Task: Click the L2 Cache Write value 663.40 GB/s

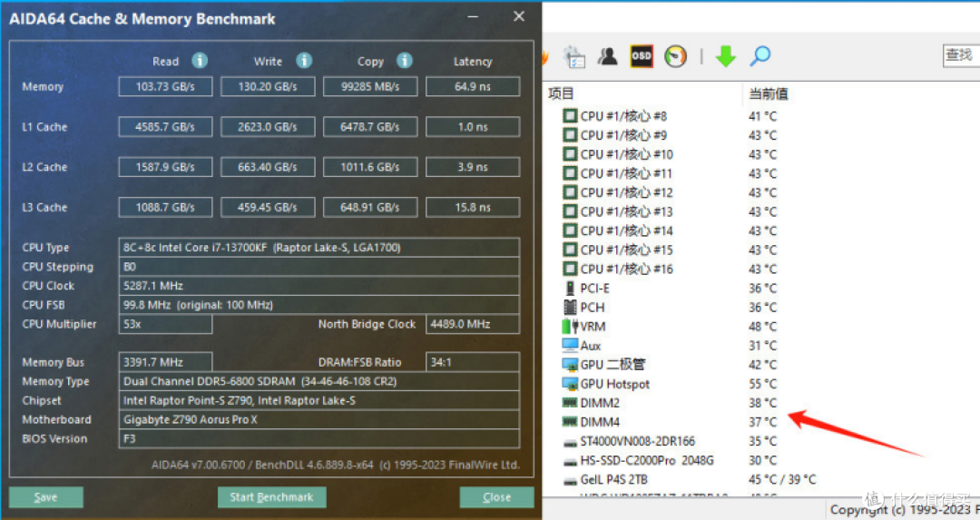Action: tap(268, 167)
